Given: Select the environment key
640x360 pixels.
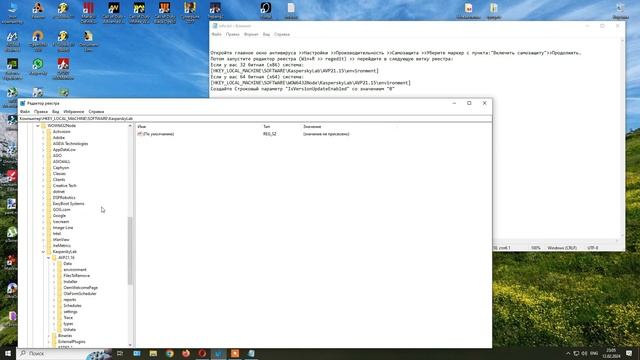Looking at the screenshot, I should (x=75, y=270).
